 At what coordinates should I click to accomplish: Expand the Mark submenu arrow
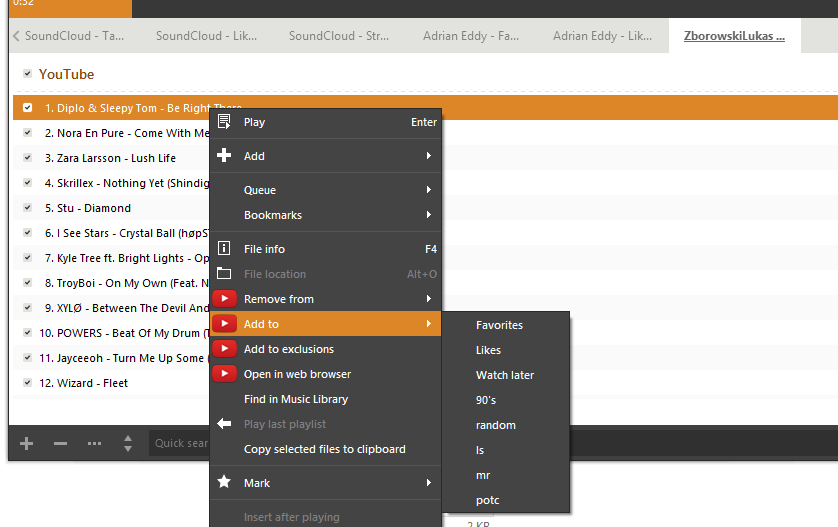point(429,483)
